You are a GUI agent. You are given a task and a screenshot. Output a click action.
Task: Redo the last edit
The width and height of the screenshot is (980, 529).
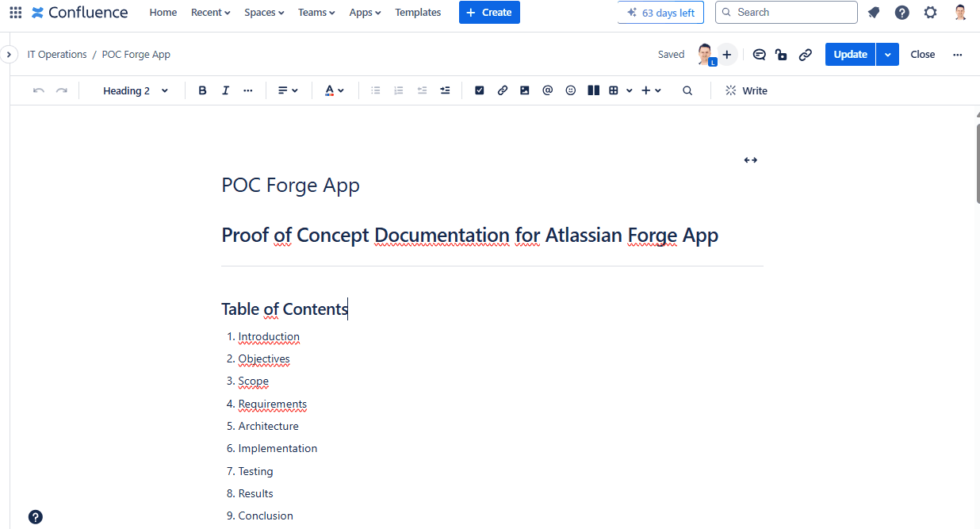(x=61, y=90)
